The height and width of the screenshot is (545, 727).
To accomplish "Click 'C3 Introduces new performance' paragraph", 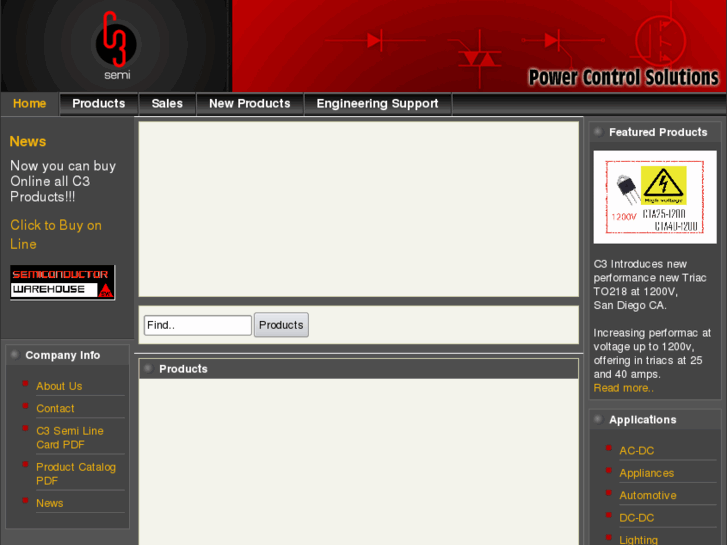I will pyautogui.click(x=650, y=284).
